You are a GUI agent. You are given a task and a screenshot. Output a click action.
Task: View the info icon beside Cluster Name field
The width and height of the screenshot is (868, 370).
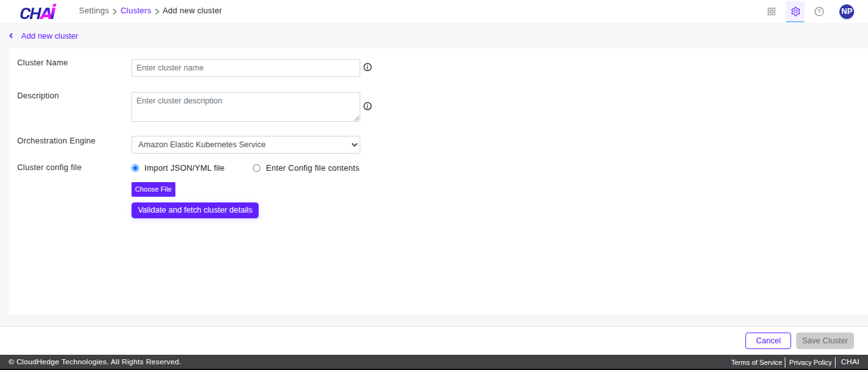(x=367, y=66)
